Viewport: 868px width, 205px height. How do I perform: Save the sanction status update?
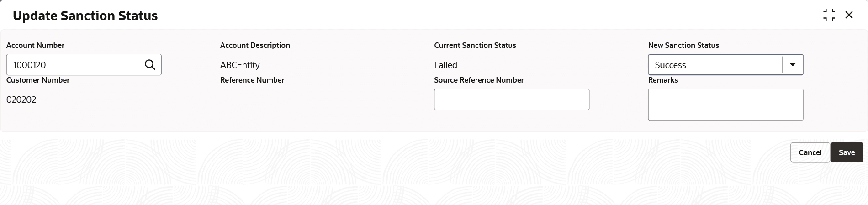[x=847, y=152]
